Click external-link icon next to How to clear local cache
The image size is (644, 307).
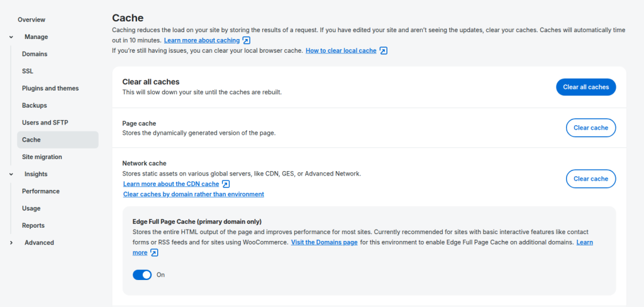coord(384,50)
